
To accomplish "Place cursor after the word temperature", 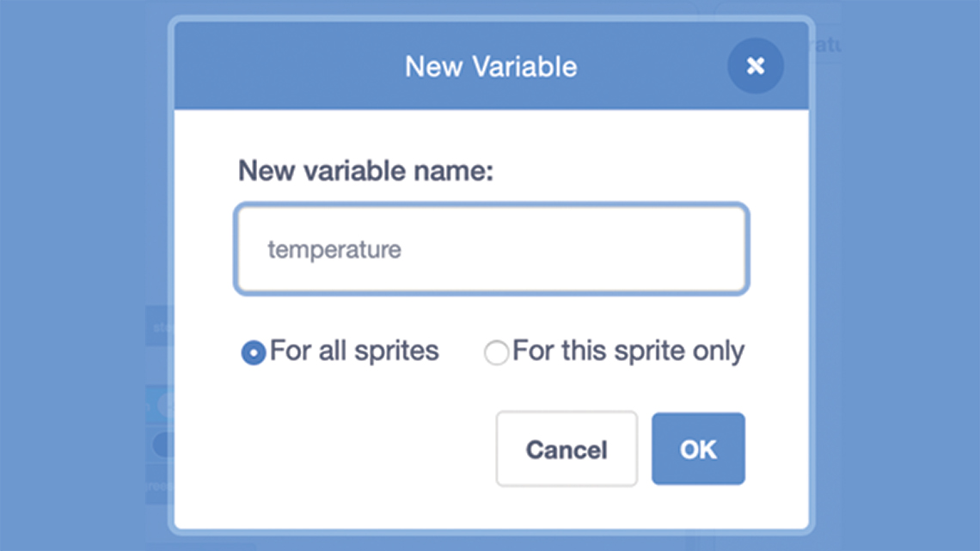I will 403,250.
